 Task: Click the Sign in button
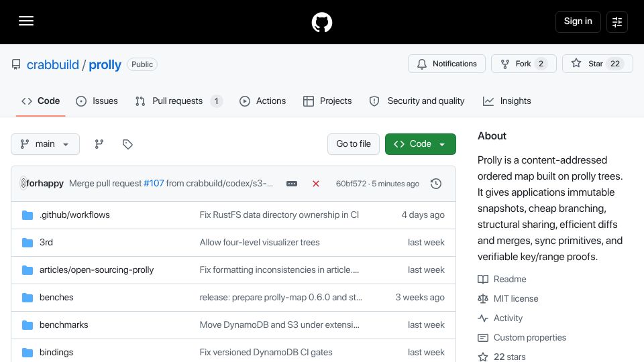[578, 21]
